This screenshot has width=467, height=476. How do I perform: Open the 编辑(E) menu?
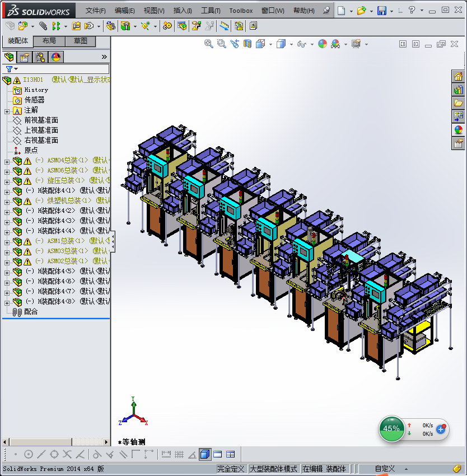coord(124,11)
